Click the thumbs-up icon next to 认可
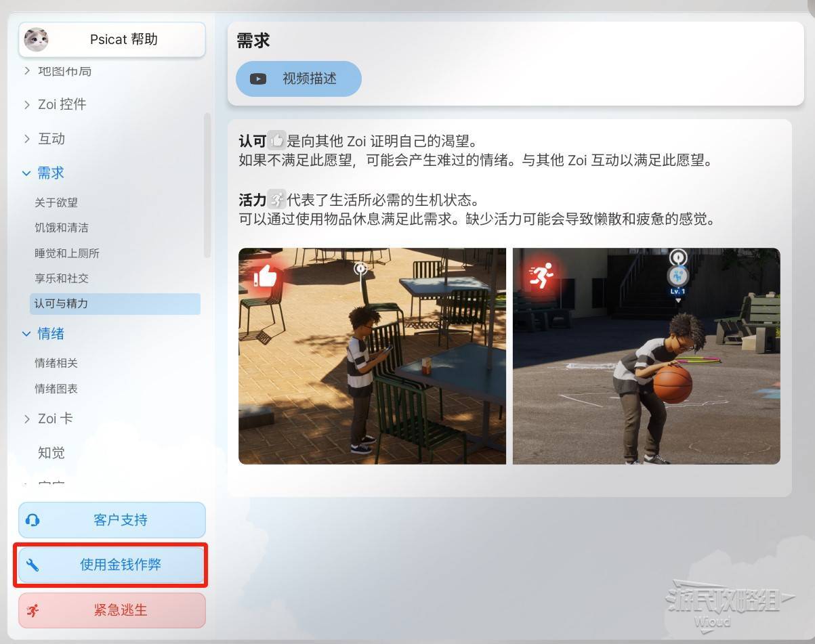The width and height of the screenshot is (815, 644). click(276, 141)
